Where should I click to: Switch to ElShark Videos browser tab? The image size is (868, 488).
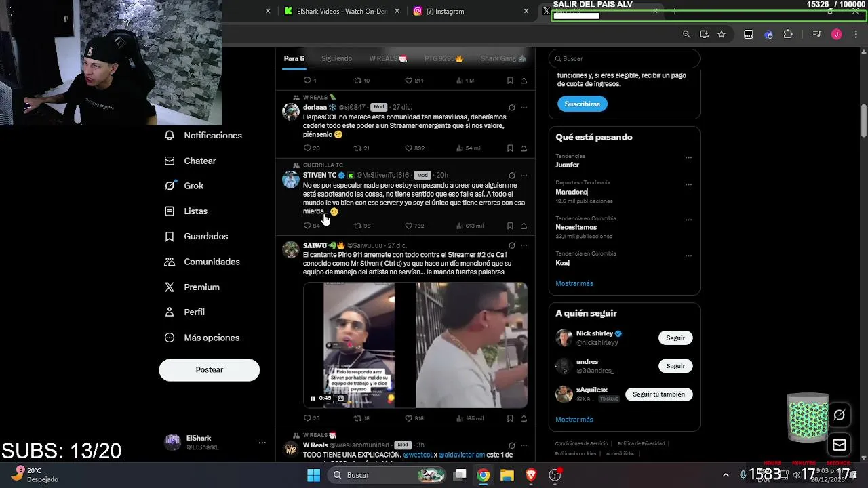pos(342,12)
